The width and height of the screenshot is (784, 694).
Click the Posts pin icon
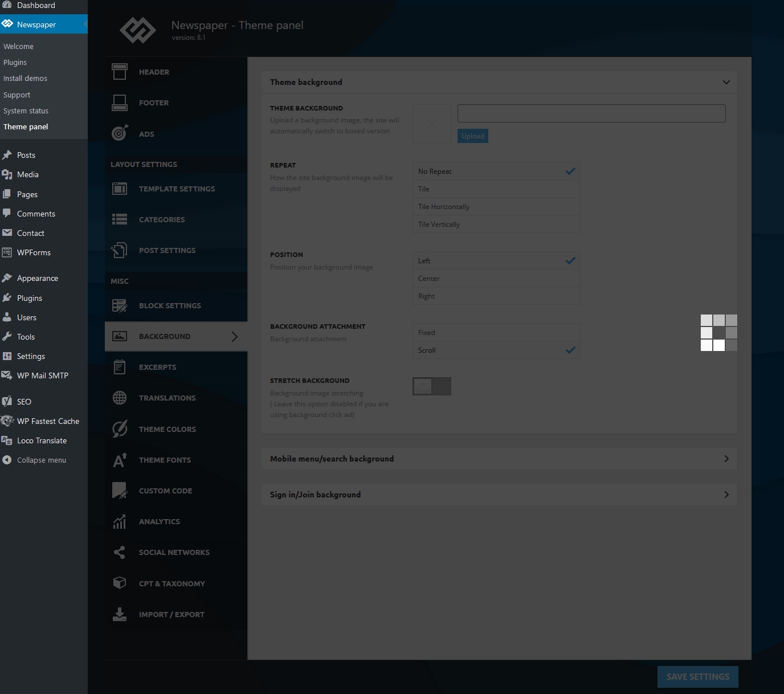pyautogui.click(x=7, y=155)
